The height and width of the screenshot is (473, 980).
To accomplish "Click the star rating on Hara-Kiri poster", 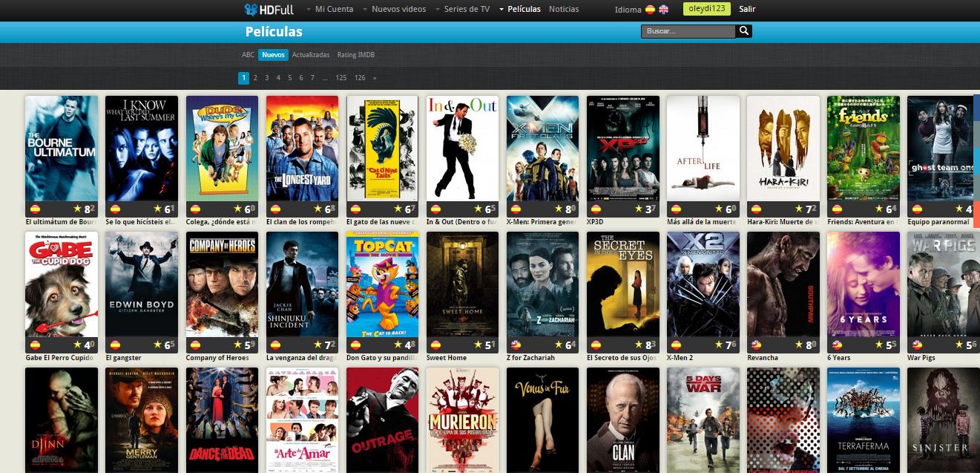I will click(805, 209).
